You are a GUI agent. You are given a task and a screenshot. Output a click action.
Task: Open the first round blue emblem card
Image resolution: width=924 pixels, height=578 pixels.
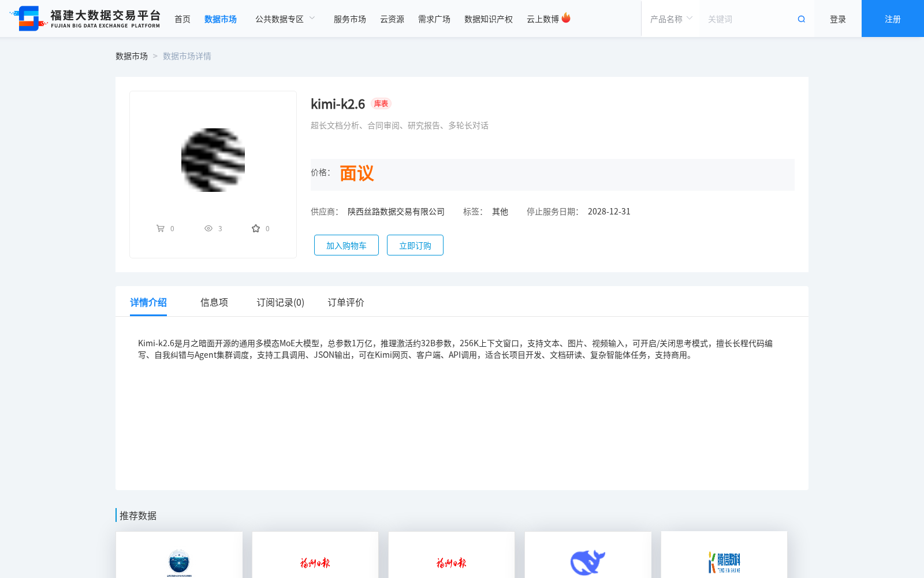click(x=179, y=555)
